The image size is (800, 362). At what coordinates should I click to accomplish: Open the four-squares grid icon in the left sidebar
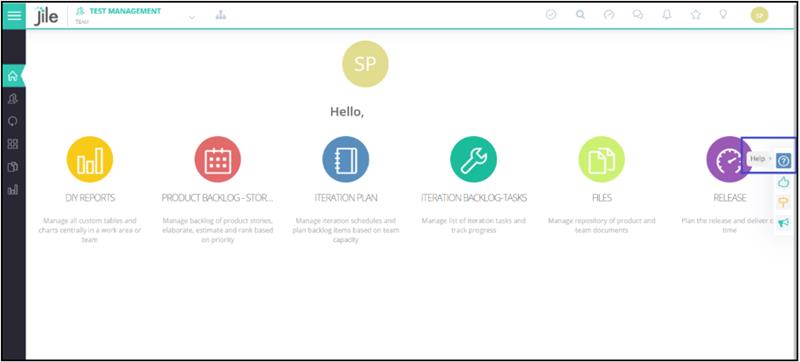point(13,144)
